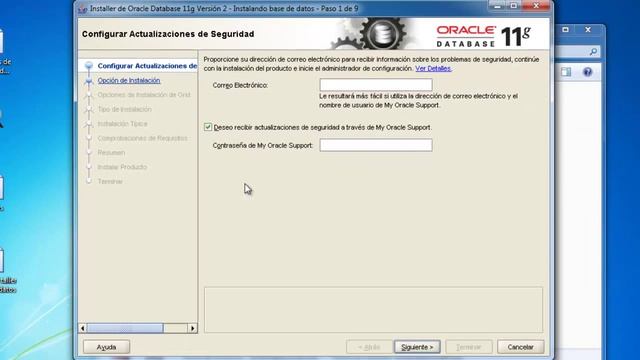Uncheck receiving security updates via My Oracle Support

point(208,127)
